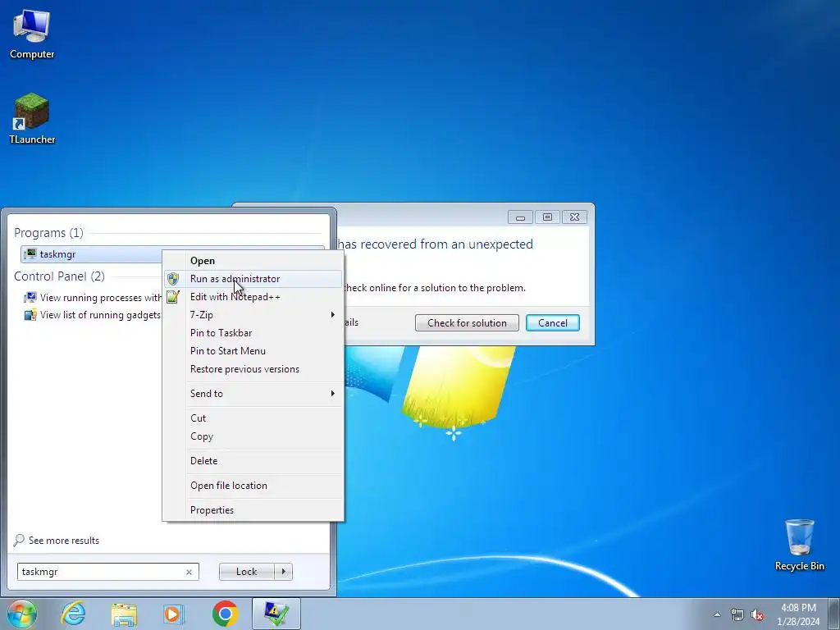Click the Notepad++ icon in context menu
Screen dimensions: 840x630
172,297
